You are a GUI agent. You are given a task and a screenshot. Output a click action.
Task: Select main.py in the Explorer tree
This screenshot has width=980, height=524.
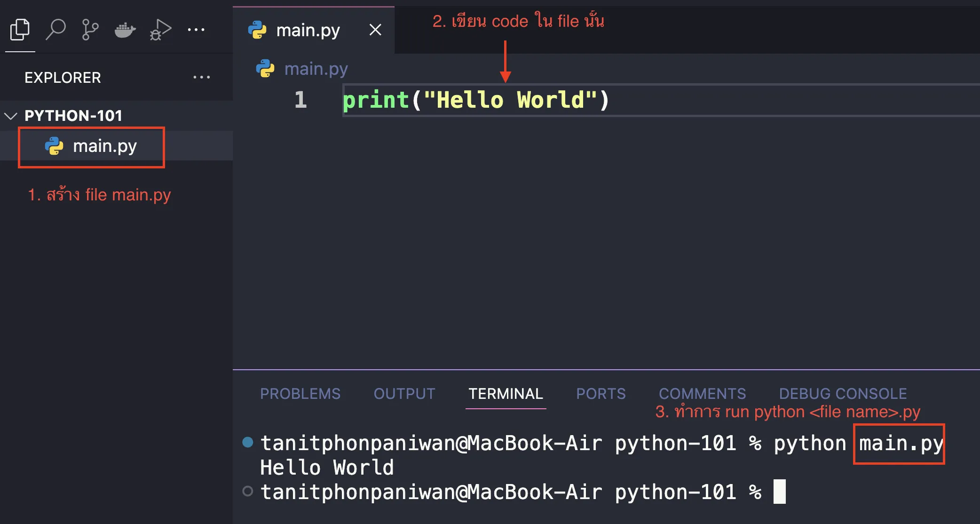pos(116,146)
